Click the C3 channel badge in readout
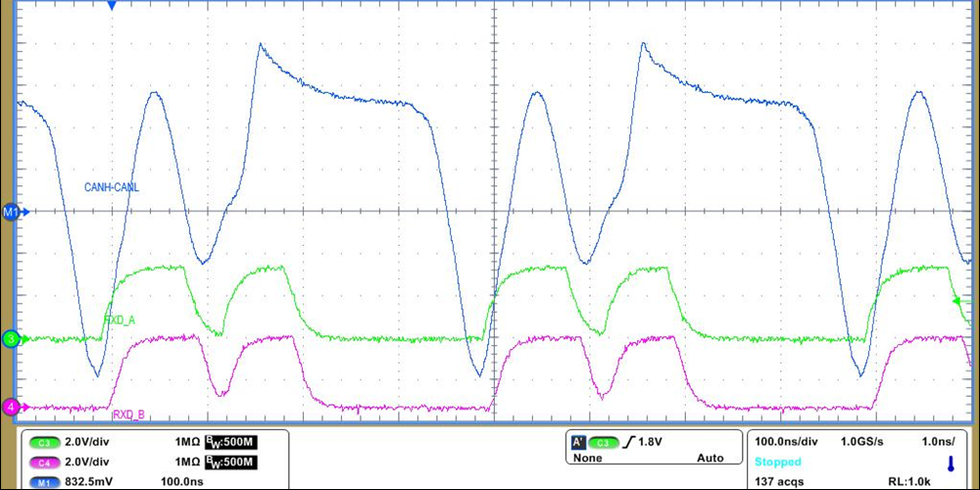This screenshot has height=490, width=980. click(x=43, y=443)
